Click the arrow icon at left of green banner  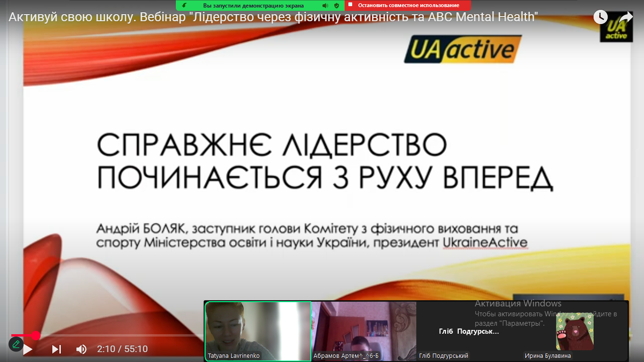(x=184, y=5)
